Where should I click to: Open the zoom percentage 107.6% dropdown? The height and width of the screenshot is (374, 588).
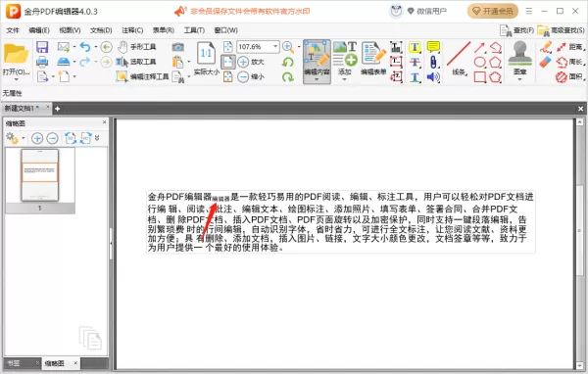click(x=275, y=46)
